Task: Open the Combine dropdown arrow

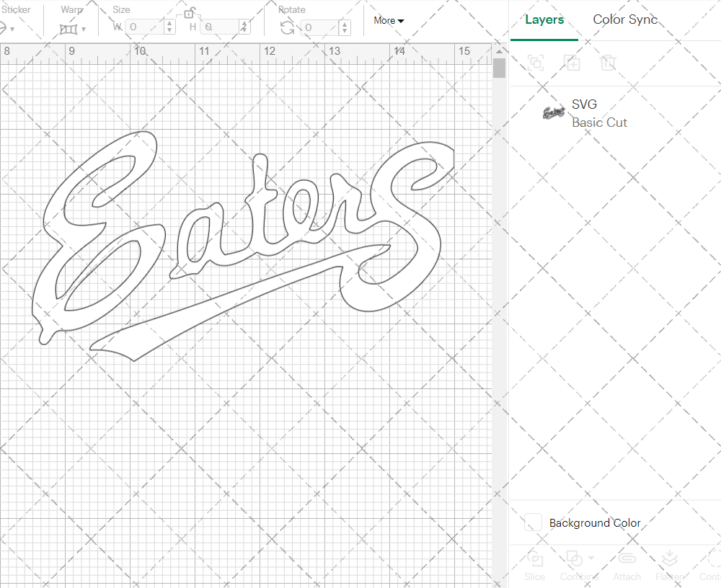Action: tap(591, 558)
